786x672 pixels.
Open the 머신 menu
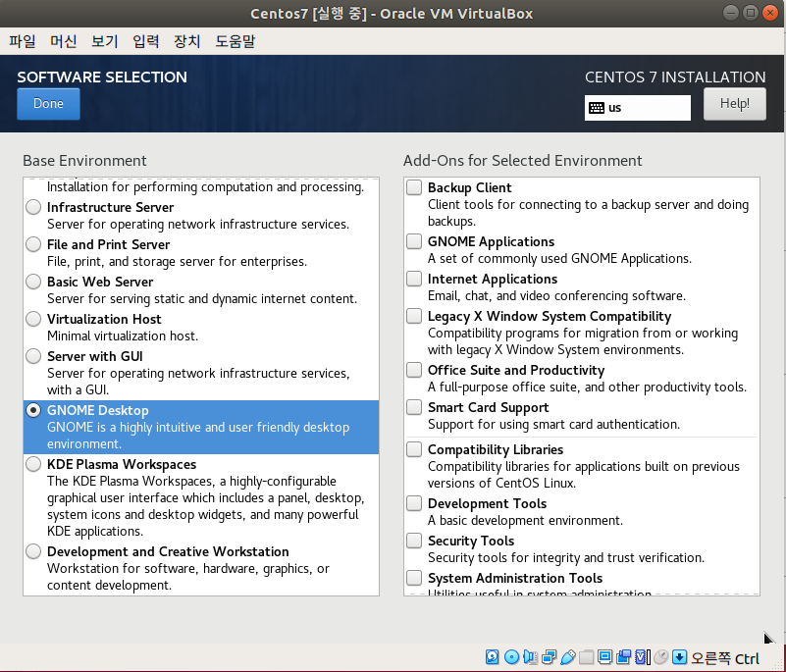coord(63,41)
